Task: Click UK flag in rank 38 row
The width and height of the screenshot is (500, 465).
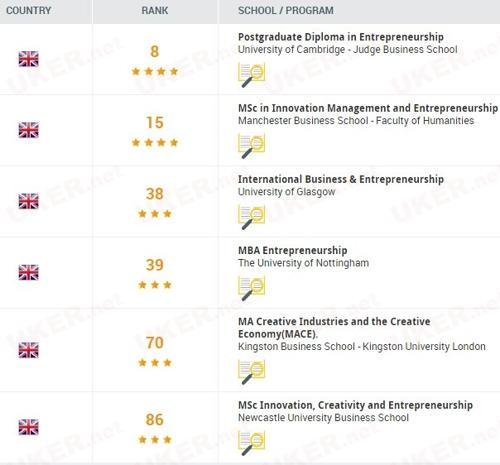Action: point(29,201)
